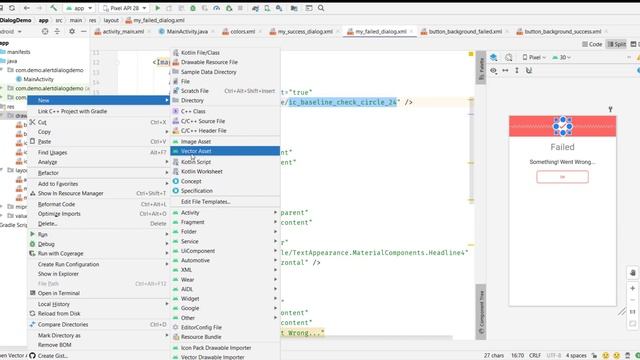Image resolution: width=640 pixels, height=360 pixels.
Task: Click the horizontal autoconnect arrows icon
Action: (505, 71)
